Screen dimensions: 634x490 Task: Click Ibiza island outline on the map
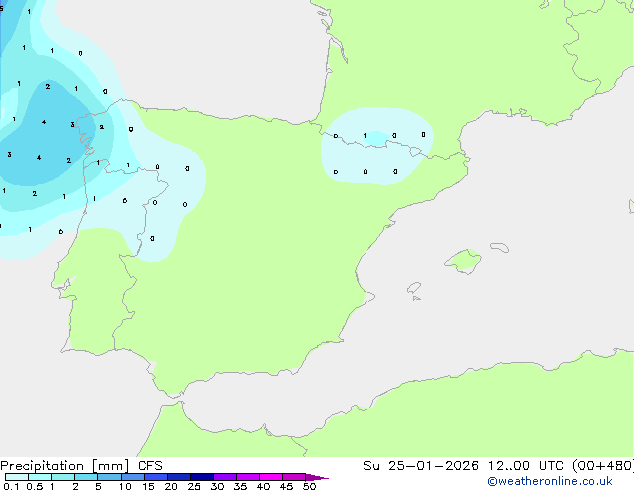click(414, 288)
